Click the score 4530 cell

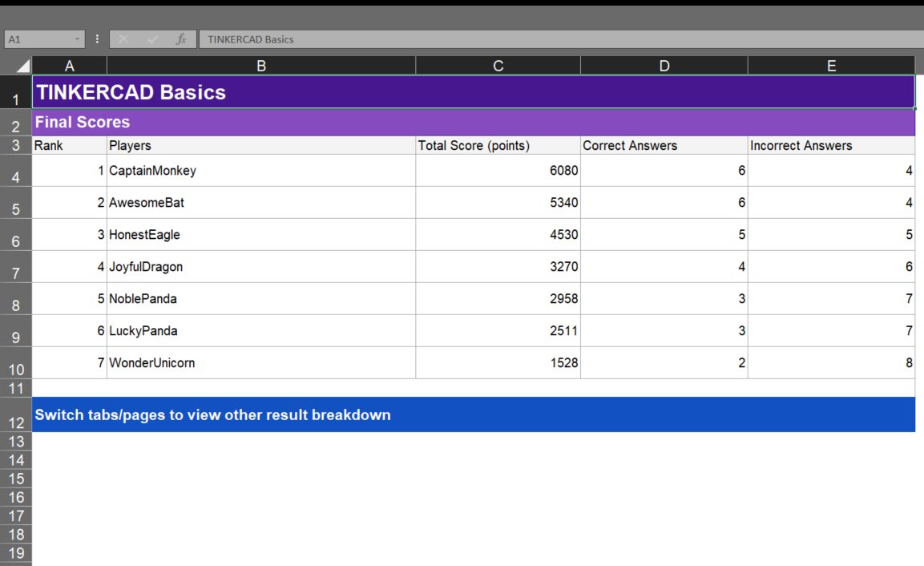498,235
